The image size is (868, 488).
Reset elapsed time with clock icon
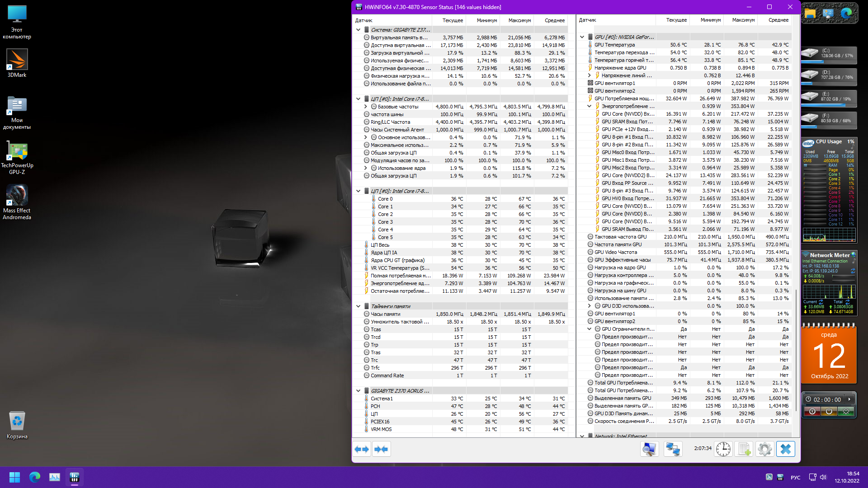(723, 449)
